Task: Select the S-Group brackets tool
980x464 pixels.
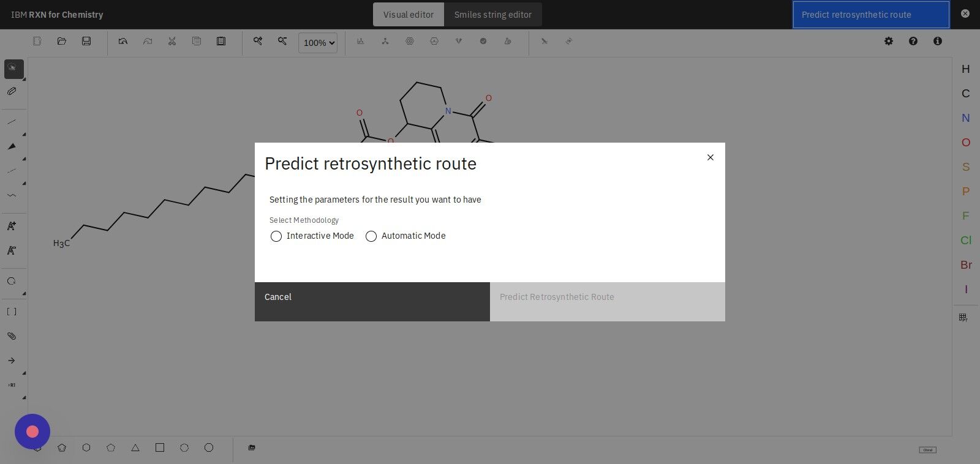Action: [12, 312]
